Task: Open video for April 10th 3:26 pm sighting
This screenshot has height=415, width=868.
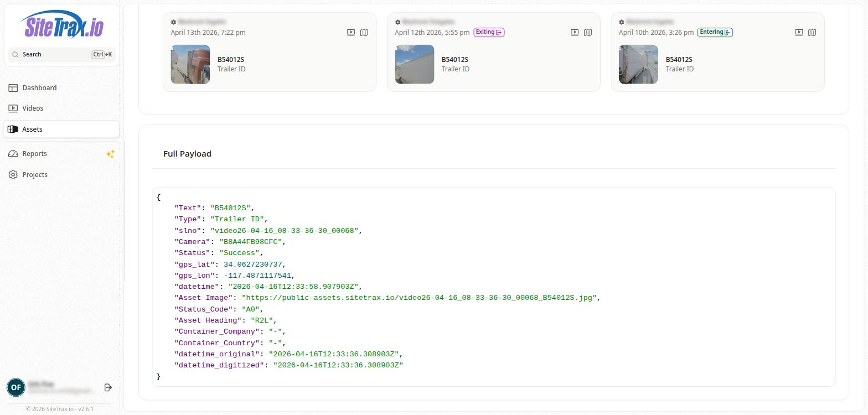Action: coord(799,32)
